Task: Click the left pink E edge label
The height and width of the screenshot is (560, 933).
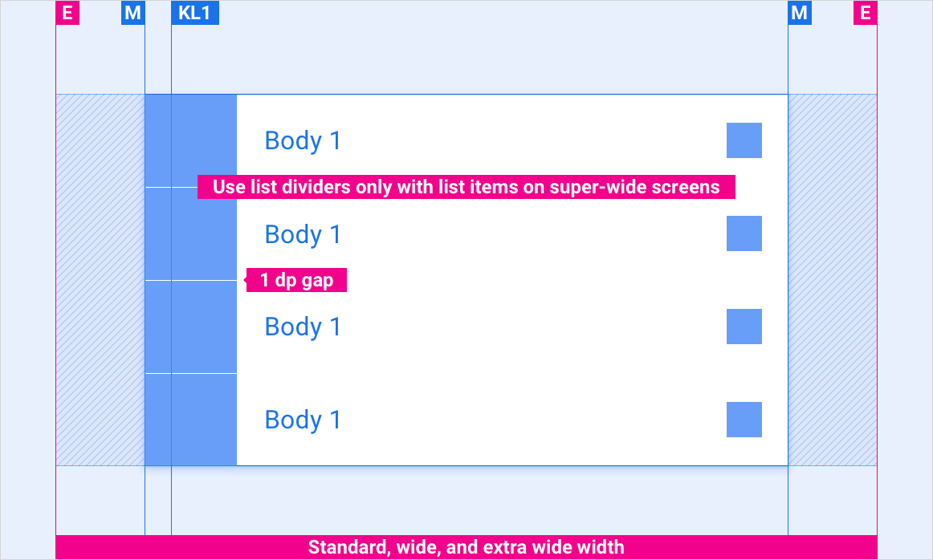Action: (x=67, y=13)
